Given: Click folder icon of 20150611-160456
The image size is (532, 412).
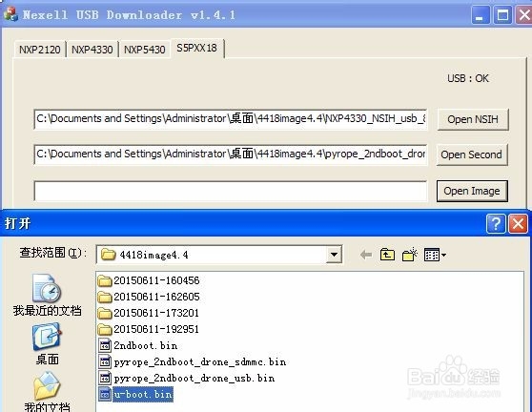Looking at the screenshot, I should [x=105, y=281].
